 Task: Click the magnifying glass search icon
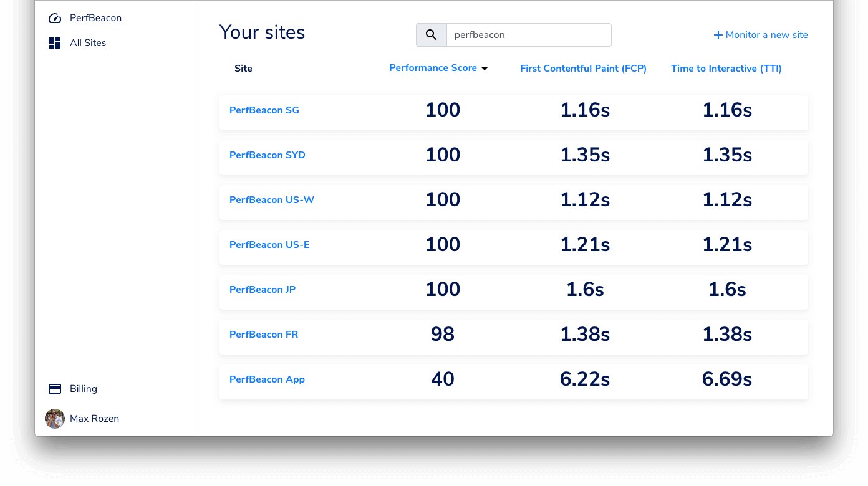[x=432, y=35]
